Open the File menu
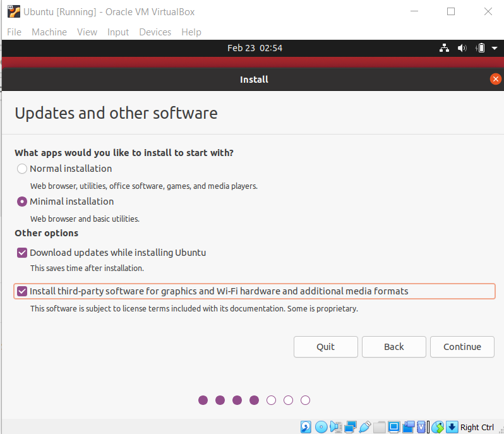 [14, 32]
